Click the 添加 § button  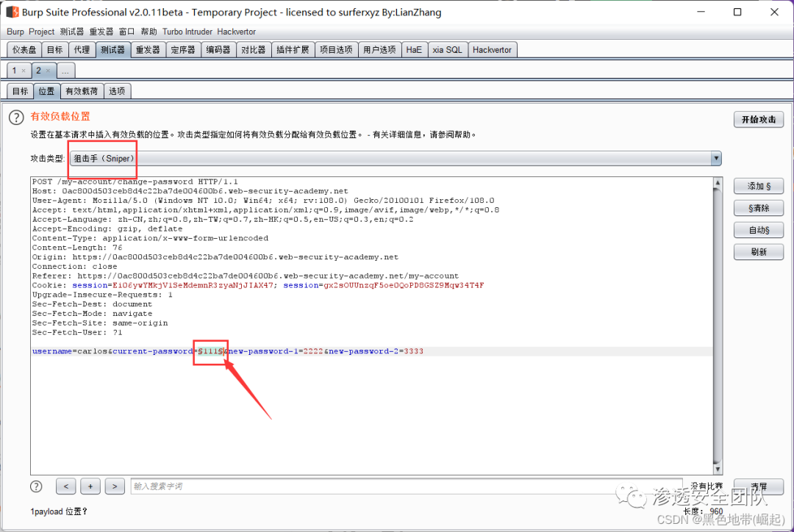point(759,187)
